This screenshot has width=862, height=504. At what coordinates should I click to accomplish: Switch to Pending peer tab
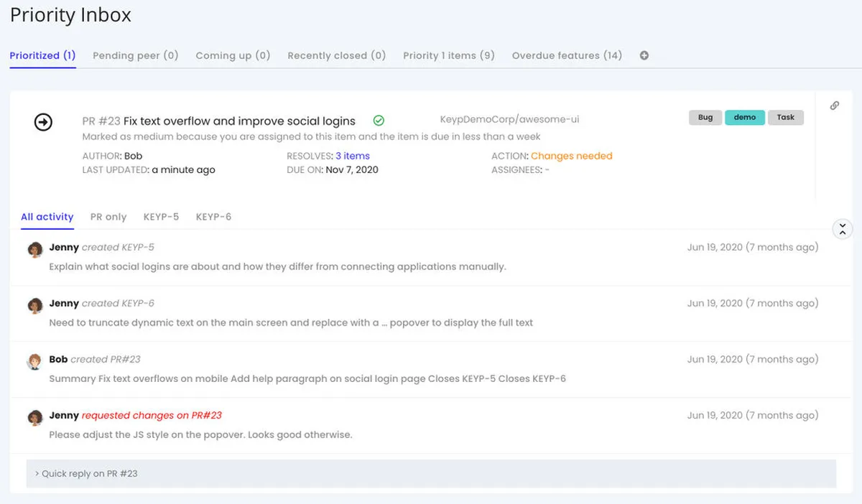pyautogui.click(x=136, y=55)
